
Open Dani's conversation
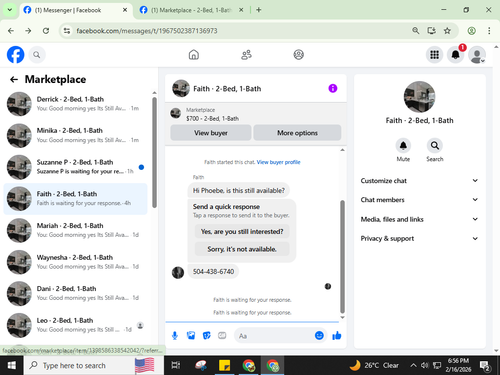75,293
